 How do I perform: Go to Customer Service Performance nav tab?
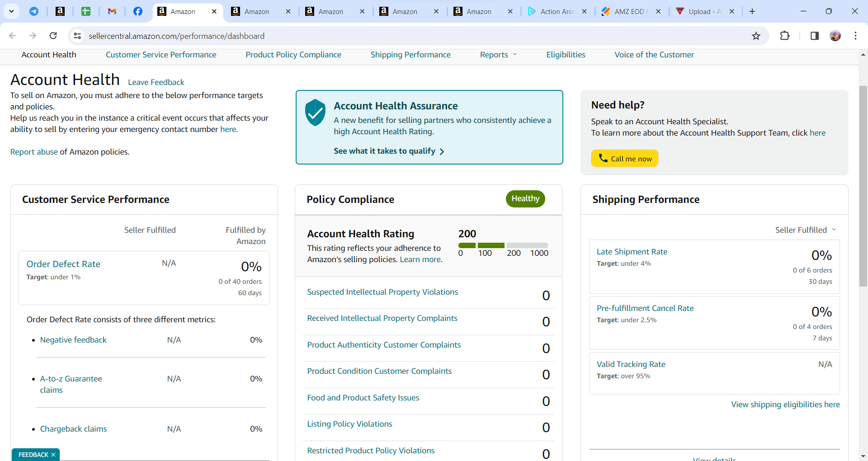[x=161, y=55]
